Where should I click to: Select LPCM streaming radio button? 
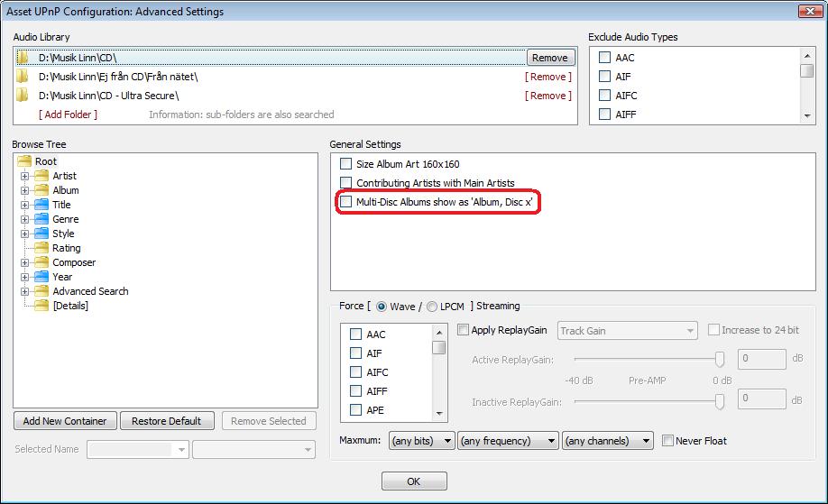432,306
